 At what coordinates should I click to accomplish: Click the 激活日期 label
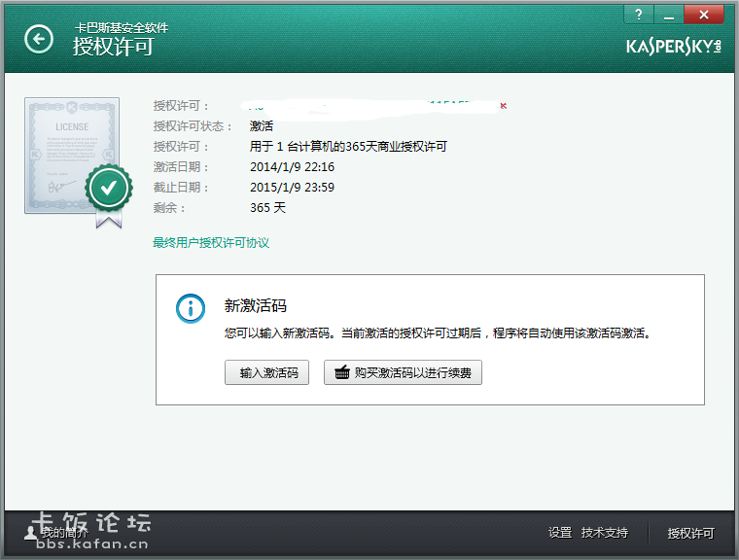tap(181, 167)
